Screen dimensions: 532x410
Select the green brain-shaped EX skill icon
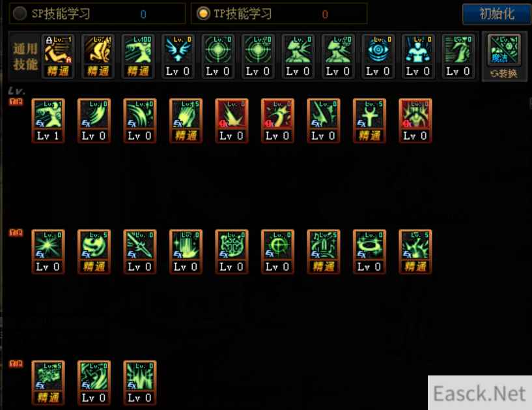[x=232, y=252]
